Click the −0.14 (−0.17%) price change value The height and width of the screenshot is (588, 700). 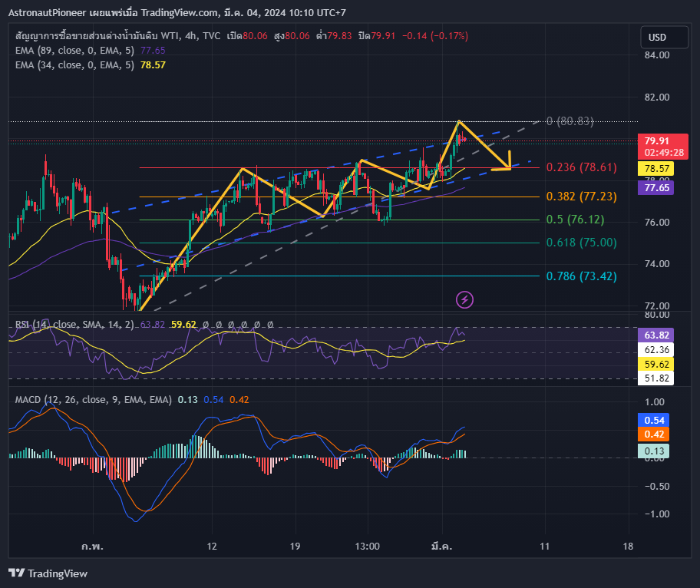(x=435, y=36)
